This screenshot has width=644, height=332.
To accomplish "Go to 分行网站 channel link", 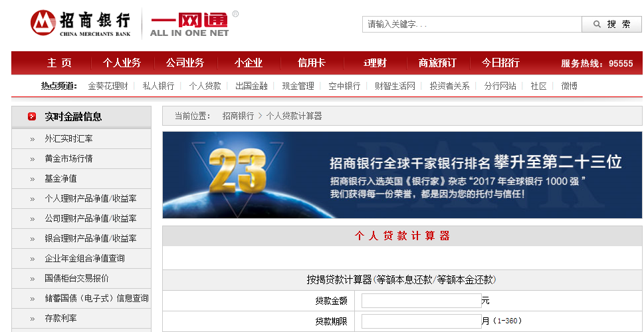I will pos(500,86).
